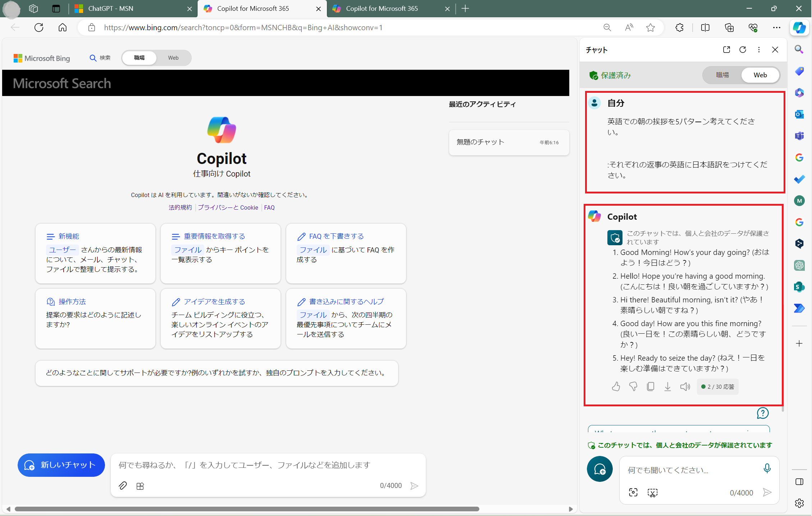Open the To Do checkmark sidebar icon

coord(799,179)
